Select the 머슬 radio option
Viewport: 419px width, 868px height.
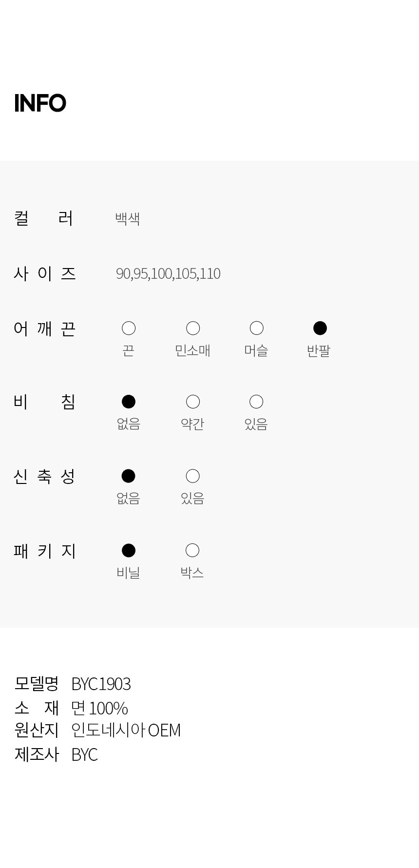tap(256, 328)
